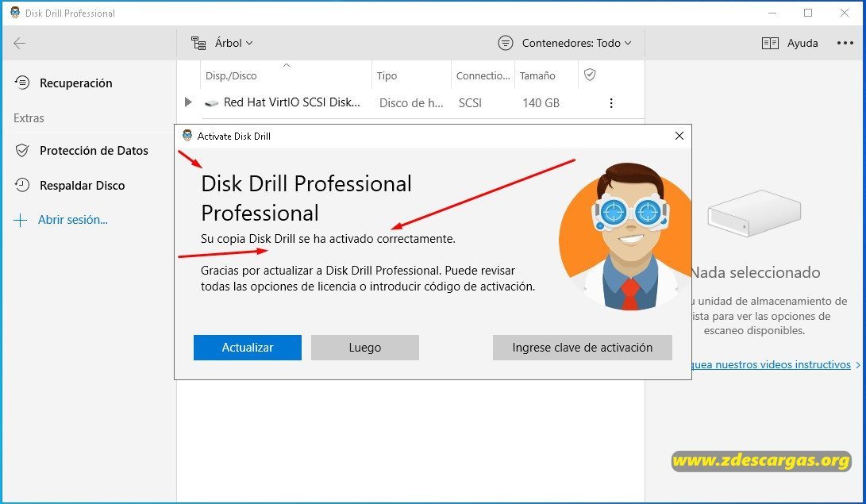
Task: Go back with the left arrow icon
Action: pos(19,43)
